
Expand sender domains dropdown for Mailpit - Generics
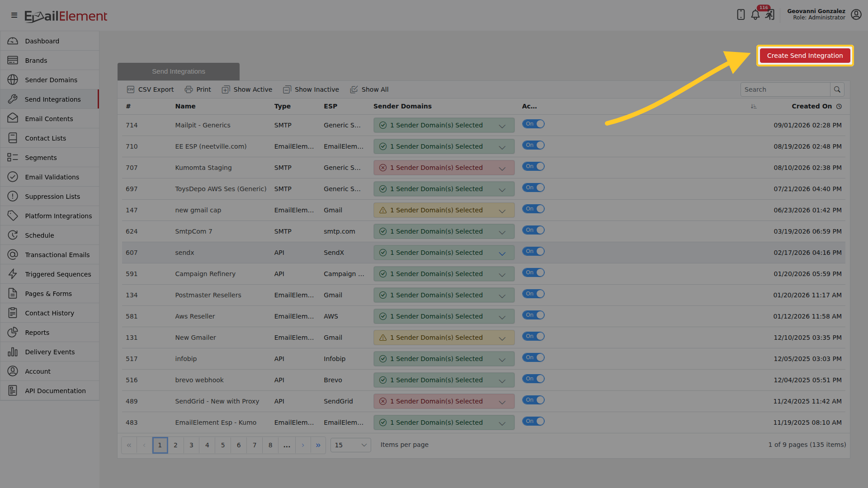pyautogui.click(x=444, y=125)
